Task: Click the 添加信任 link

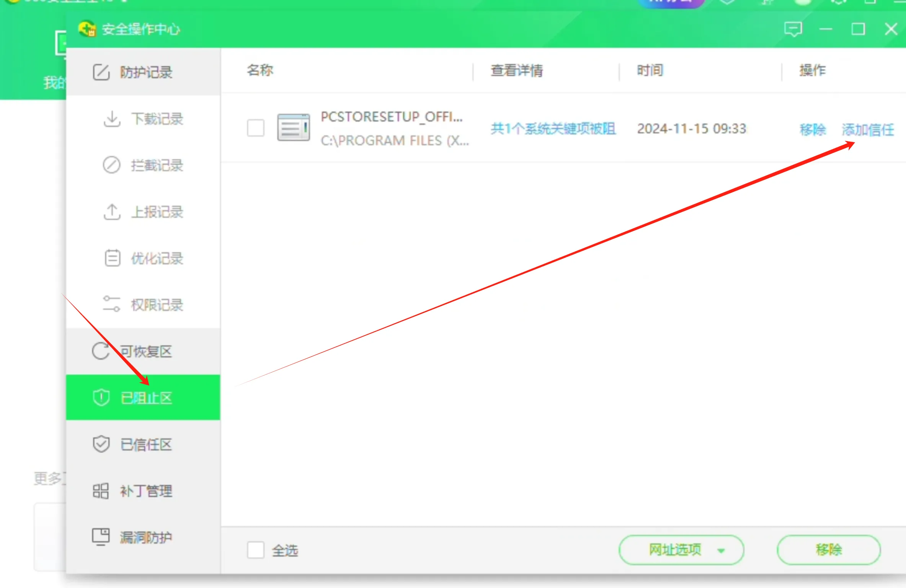Action: click(x=867, y=130)
